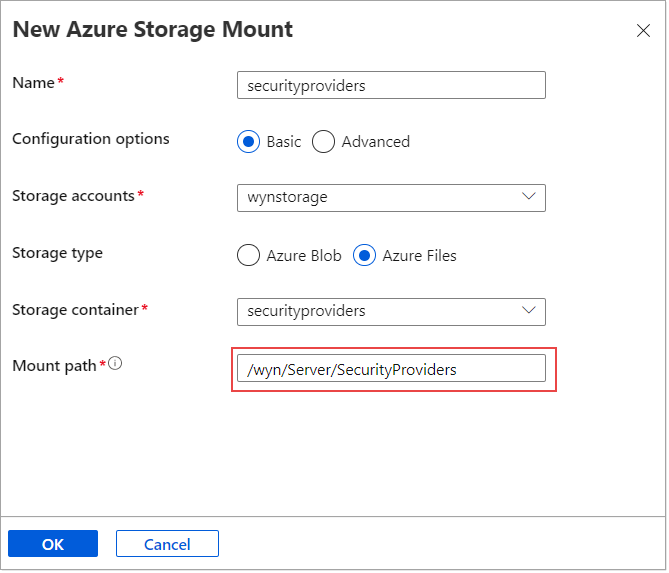Click the Configuration options label
Viewport: 669px width, 573px height.
tap(91, 139)
